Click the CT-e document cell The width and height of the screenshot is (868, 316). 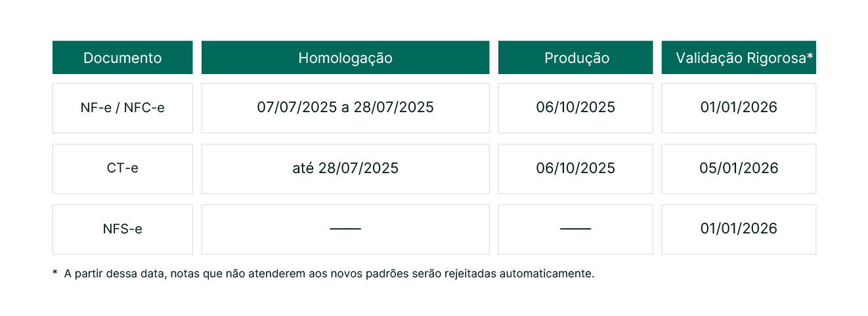[x=122, y=168]
